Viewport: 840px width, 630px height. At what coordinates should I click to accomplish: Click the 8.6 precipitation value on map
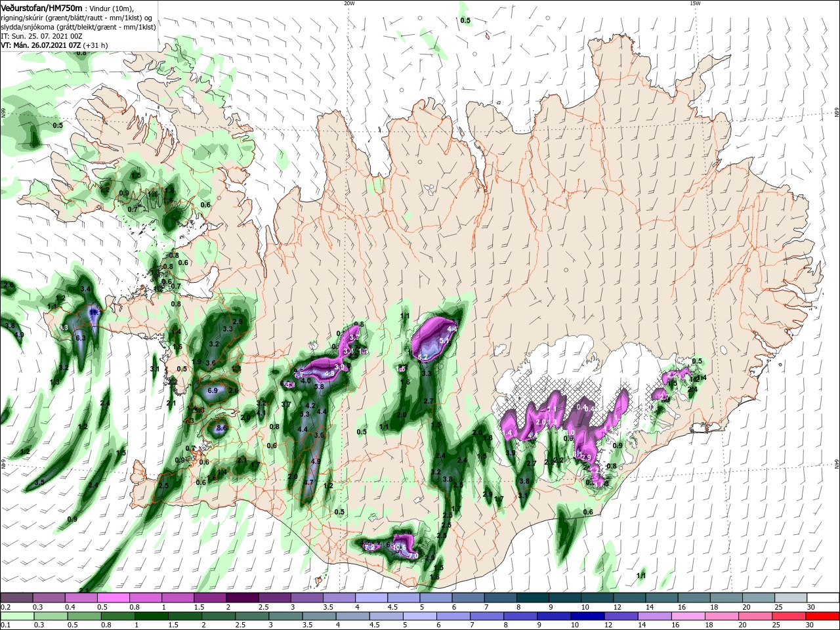point(221,429)
